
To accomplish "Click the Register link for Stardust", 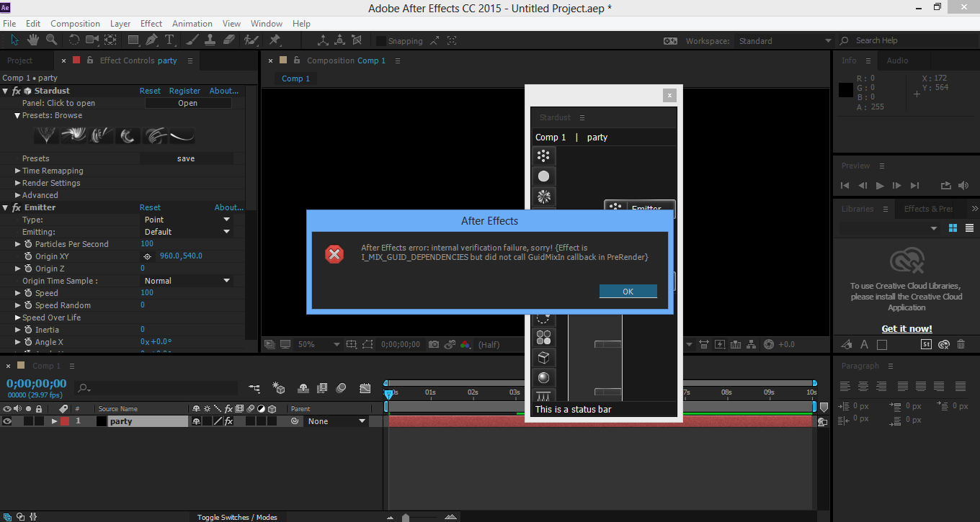I will click(x=184, y=91).
